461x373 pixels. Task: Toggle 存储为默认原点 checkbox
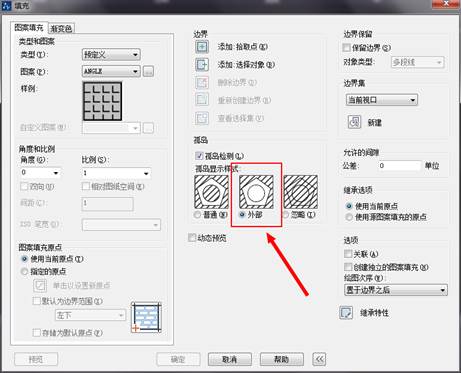tap(37, 333)
